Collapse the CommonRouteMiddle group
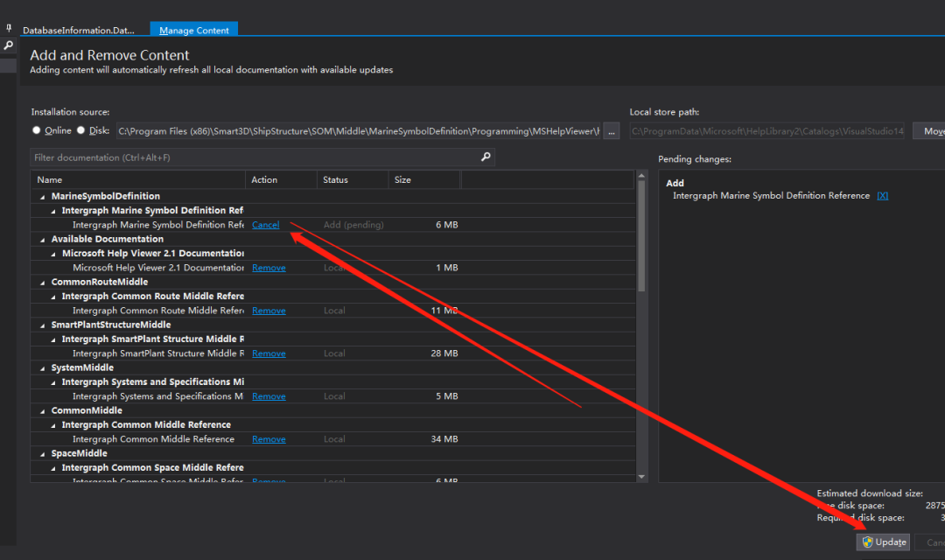This screenshot has height=560, width=945. coord(42,282)
